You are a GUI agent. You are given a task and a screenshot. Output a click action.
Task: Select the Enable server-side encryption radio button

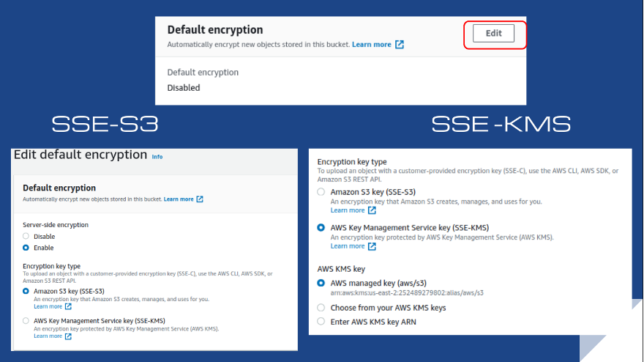[26, 248]
